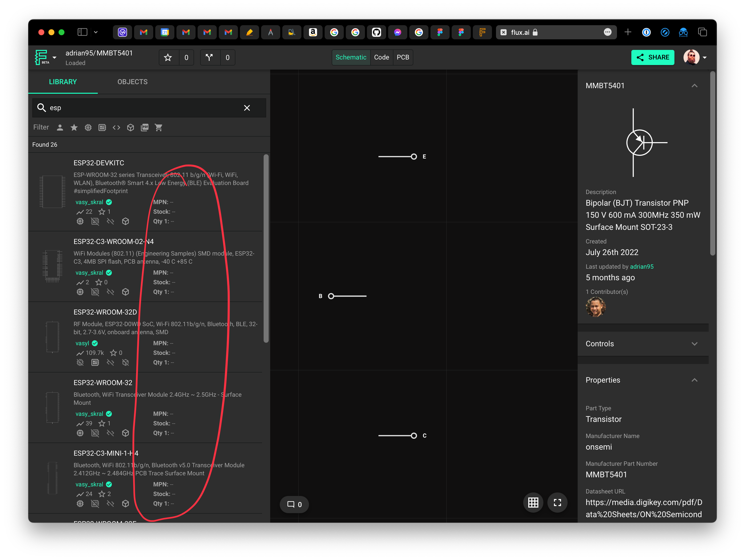Click the flux.ai address bar
745x560 pixels.
[556, 32]
